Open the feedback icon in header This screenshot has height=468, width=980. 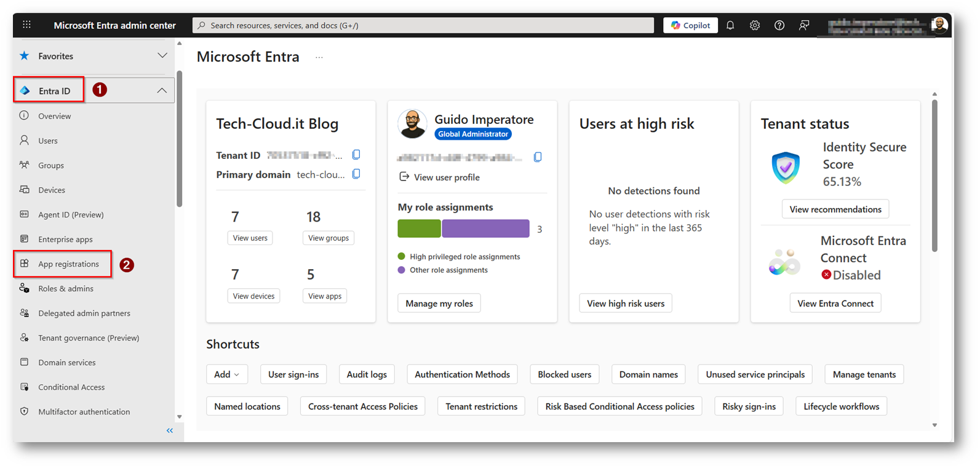click(x=804, y=25)
